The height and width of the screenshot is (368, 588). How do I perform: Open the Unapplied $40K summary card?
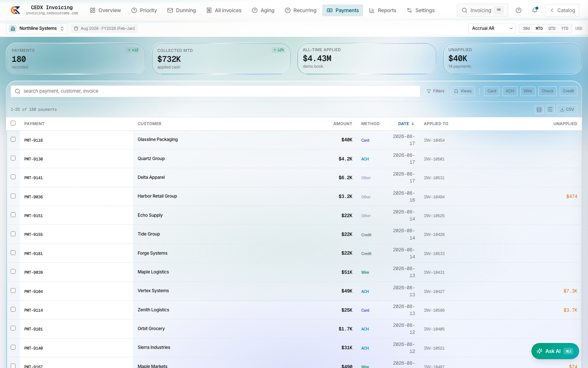[x=512, y=59]
